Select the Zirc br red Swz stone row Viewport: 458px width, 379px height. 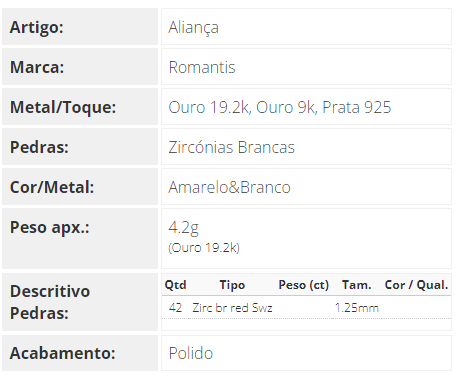(306, 308)
